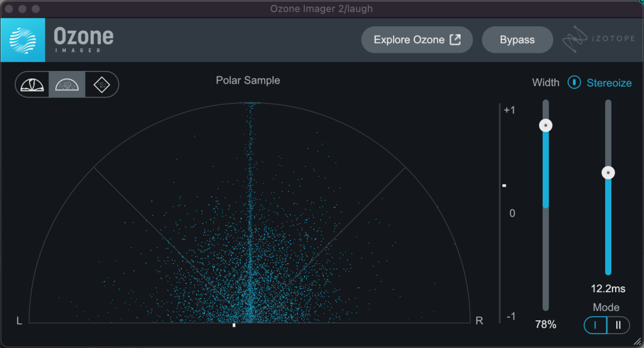This screenshot has height=348, width=644.
Task: Click the Bypass button
Action: 517,40
